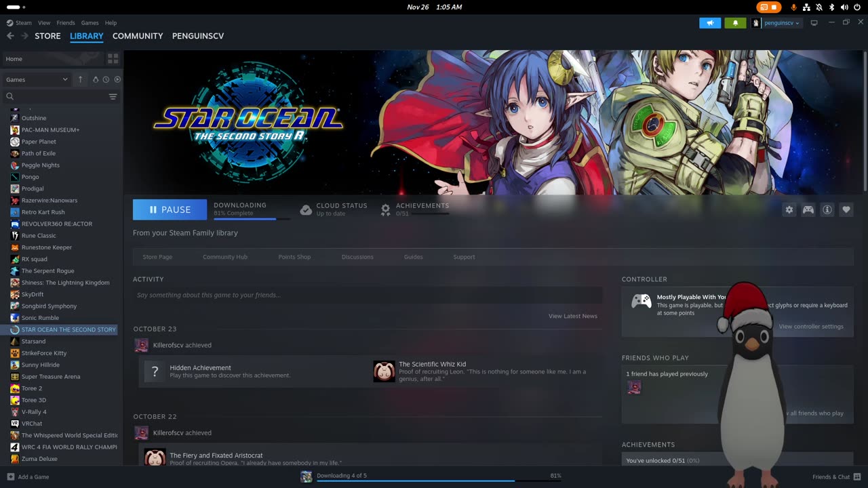Select VRChat in the games list
Image resolution: width=868 pixels, height=488 pixels.
32,424
